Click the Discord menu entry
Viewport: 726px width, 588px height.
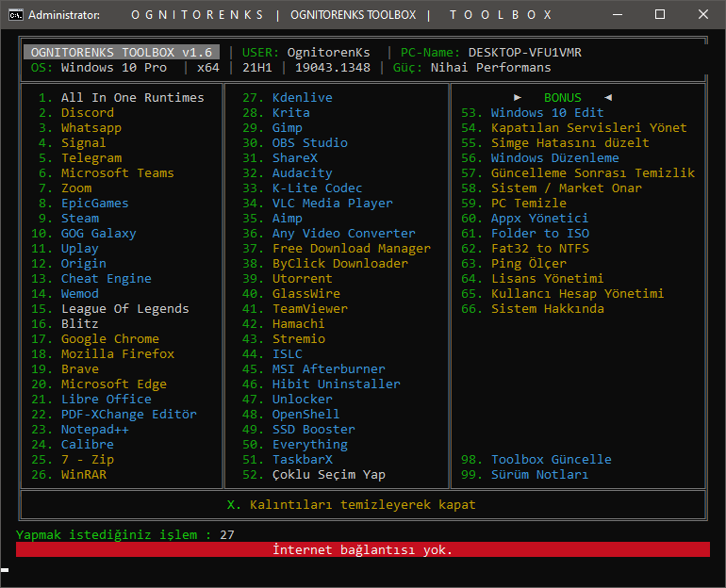[88, 113]
